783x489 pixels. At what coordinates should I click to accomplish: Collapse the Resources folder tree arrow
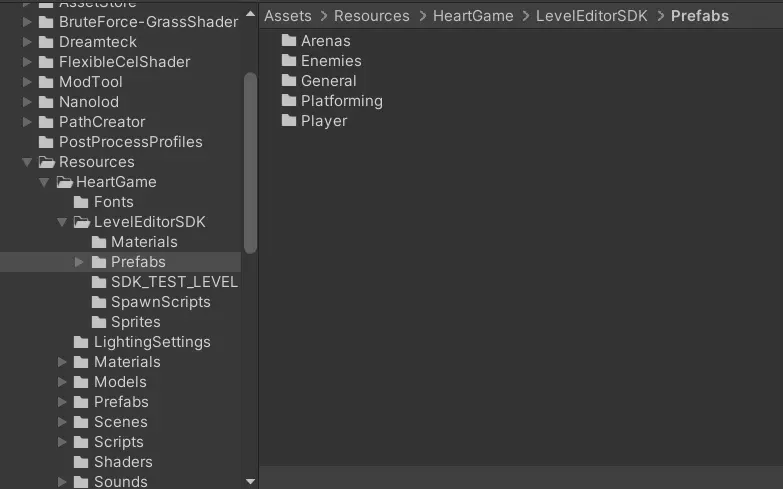[27, 162]
